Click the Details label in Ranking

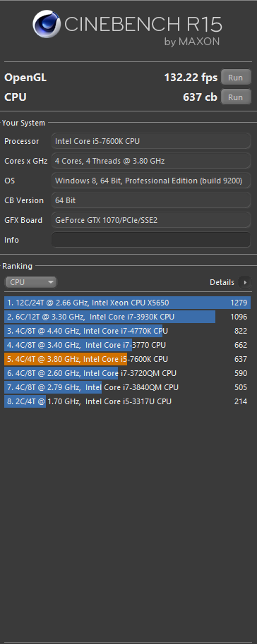(x=222, y=282)
